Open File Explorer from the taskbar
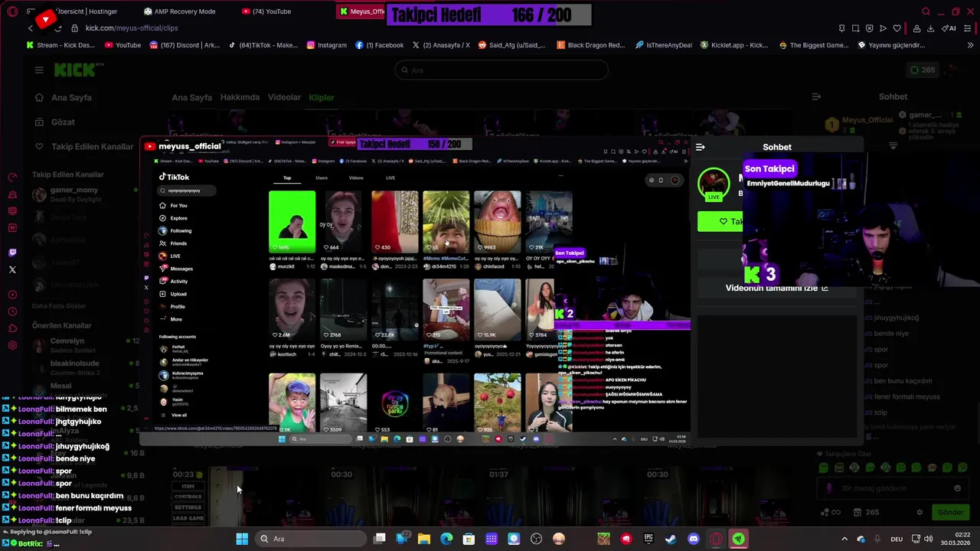Image resolution: width=980 pixels, height=551 pixels. [x=424, y=539]
